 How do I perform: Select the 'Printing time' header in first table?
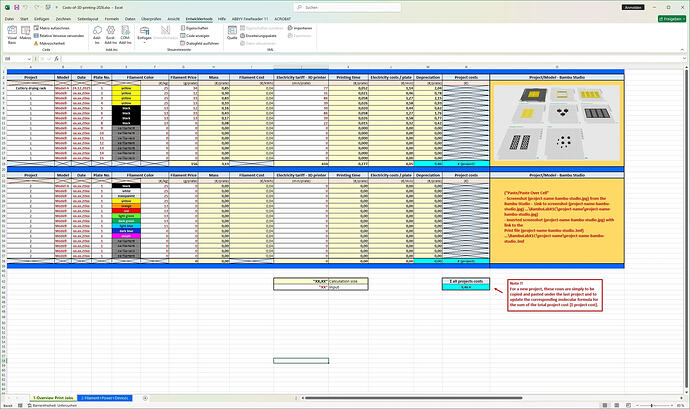(x=349, y=77)
